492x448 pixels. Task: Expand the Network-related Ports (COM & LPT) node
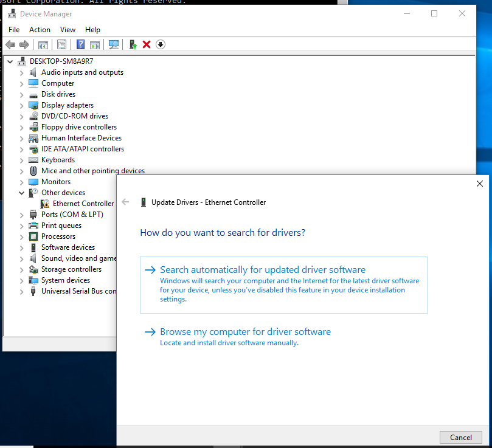click(x=22, y=215)
